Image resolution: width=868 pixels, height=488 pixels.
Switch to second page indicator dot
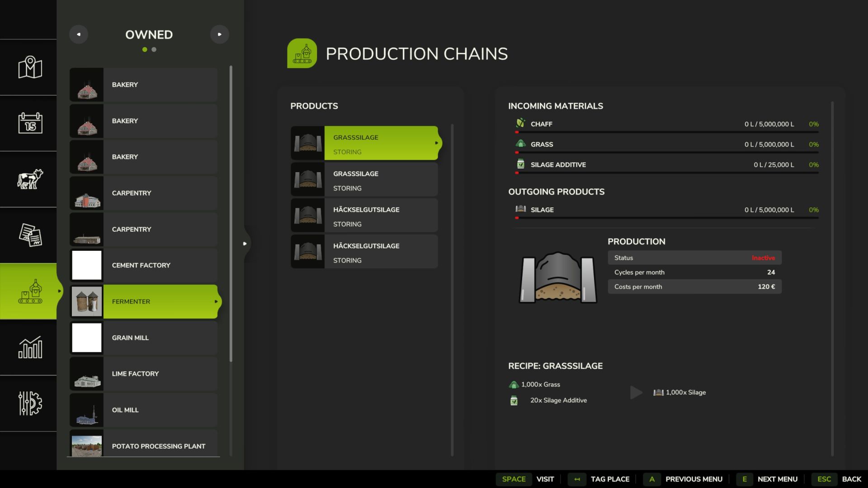tap(154, 50)
